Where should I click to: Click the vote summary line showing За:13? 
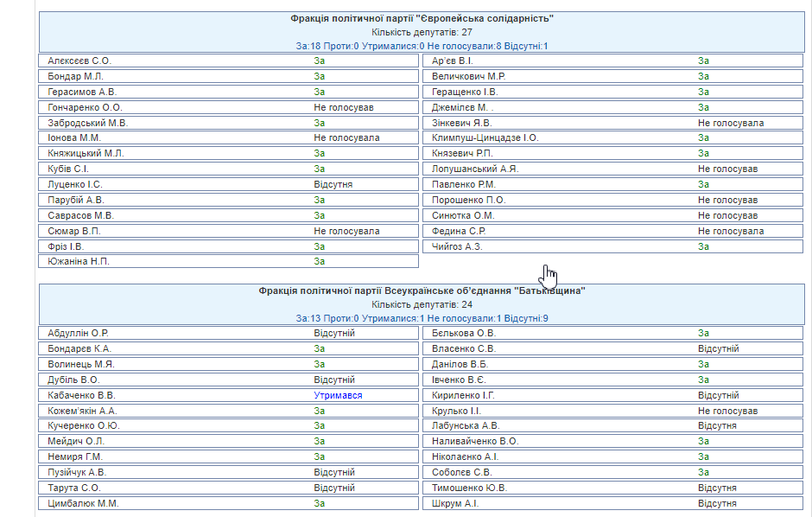tap(422, 318)
